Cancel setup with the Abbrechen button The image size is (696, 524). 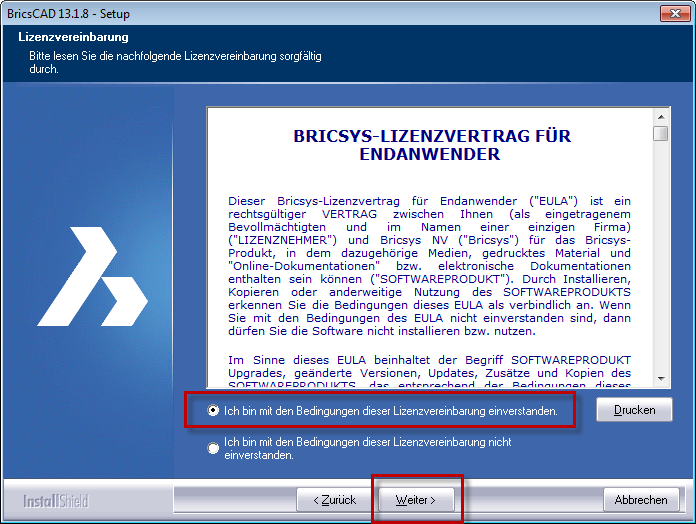click(x=640, y=499)
